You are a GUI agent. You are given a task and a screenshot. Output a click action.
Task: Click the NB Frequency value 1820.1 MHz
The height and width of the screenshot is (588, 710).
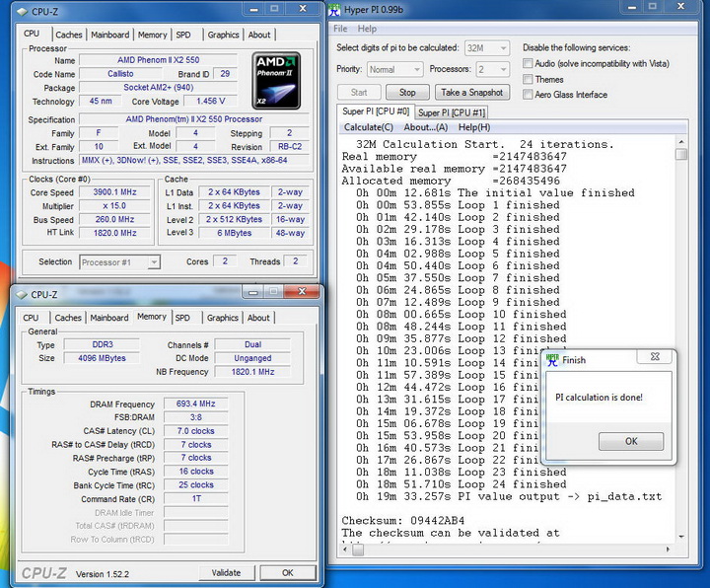pos(252,372)
